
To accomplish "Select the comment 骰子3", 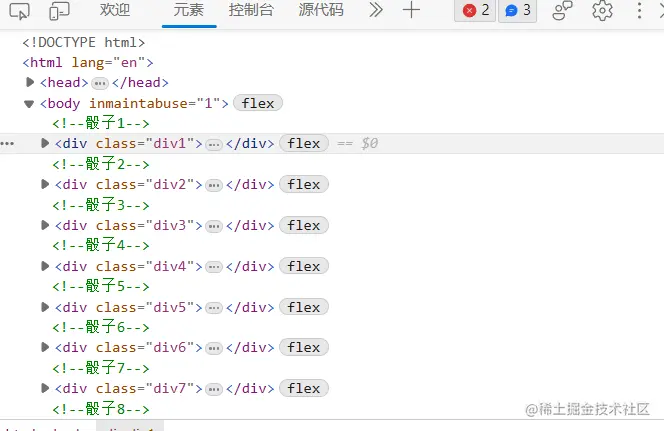I will [x=101, y=205].
